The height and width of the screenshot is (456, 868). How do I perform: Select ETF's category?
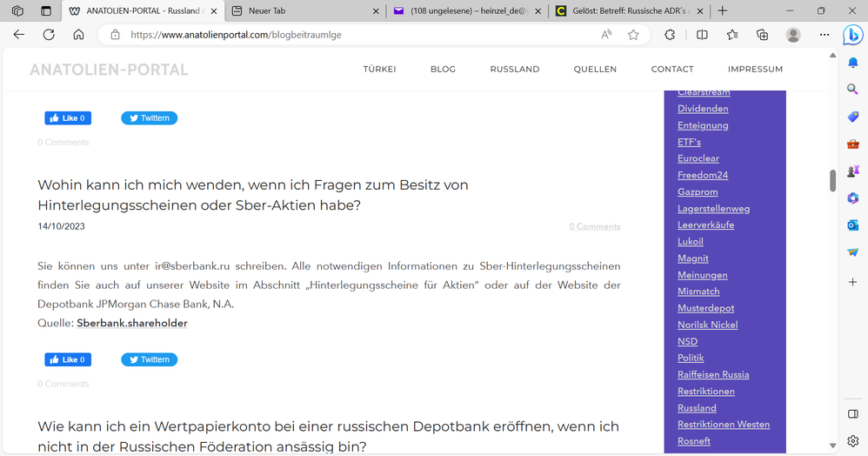(x=689, y=142)
